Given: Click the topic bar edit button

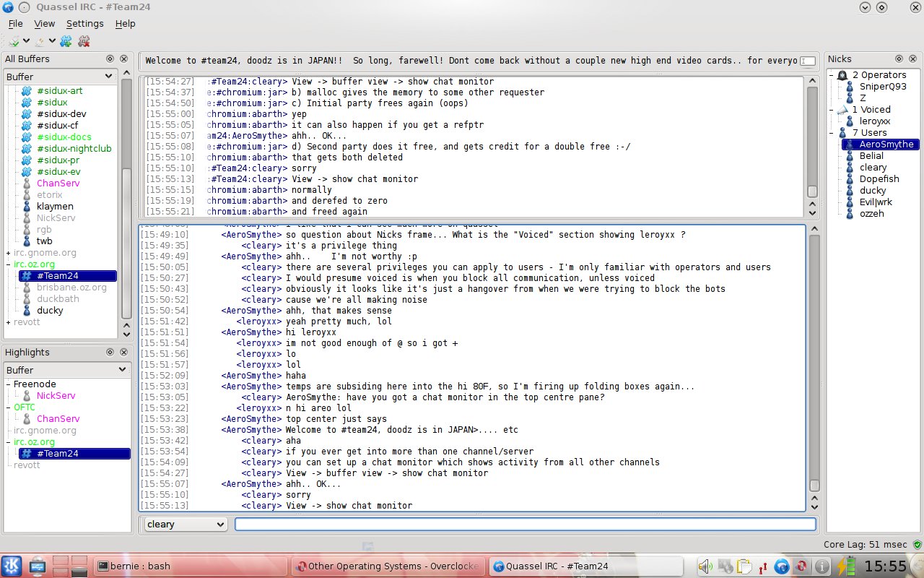Looking at the screenshot, I should (808, 61).
